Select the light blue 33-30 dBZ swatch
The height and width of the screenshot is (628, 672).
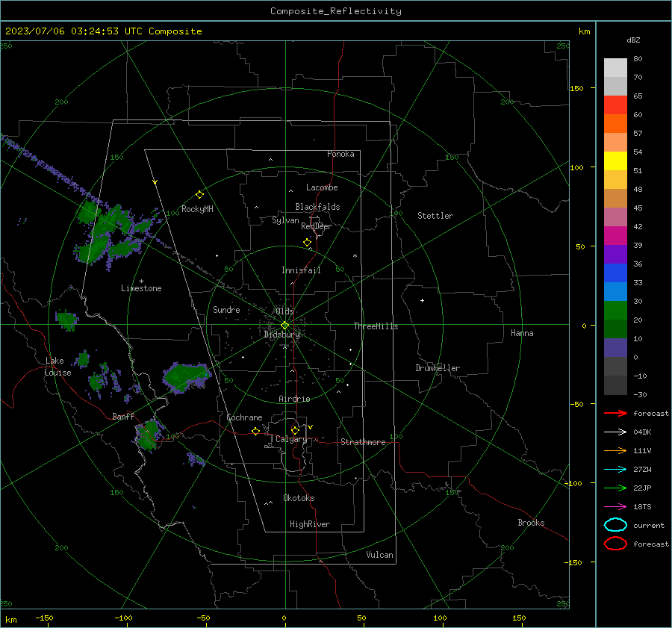click(615, 291)
